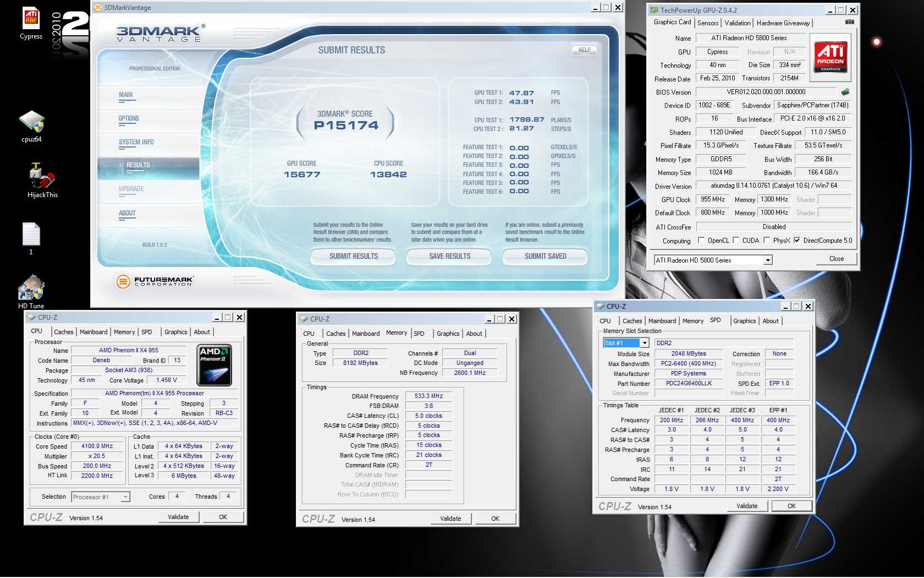Switch to GPU-Z Validation tab
This screenshot has width=924, height=578.
click(x=738, y=23)
